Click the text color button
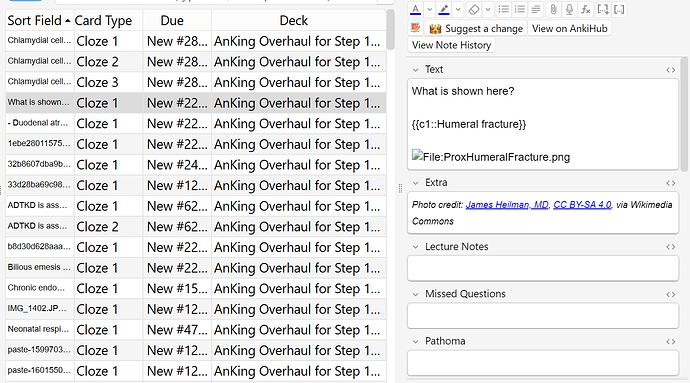 pos(415,9)
